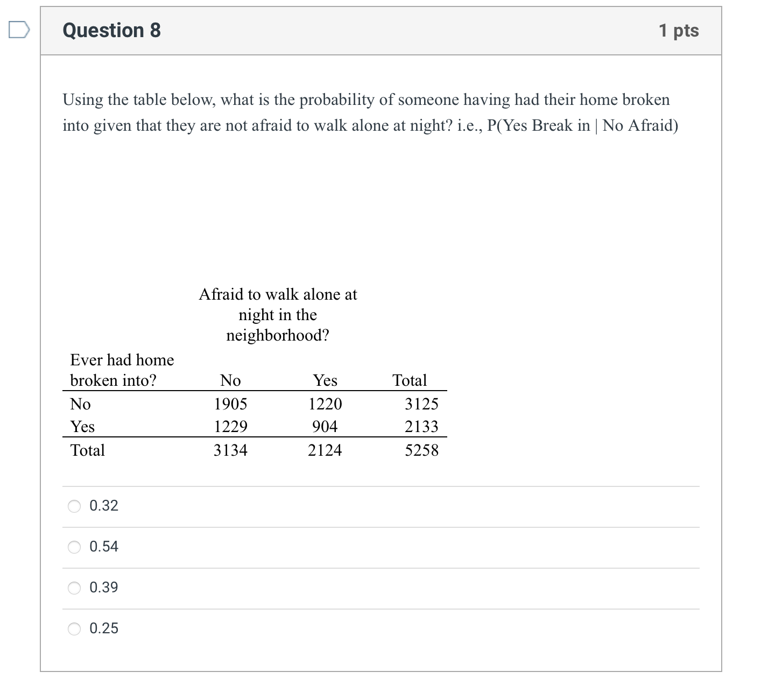761x700 pixels.
Task: Click the table header Afraid to walk alone
Action: (x=278, y=315)
